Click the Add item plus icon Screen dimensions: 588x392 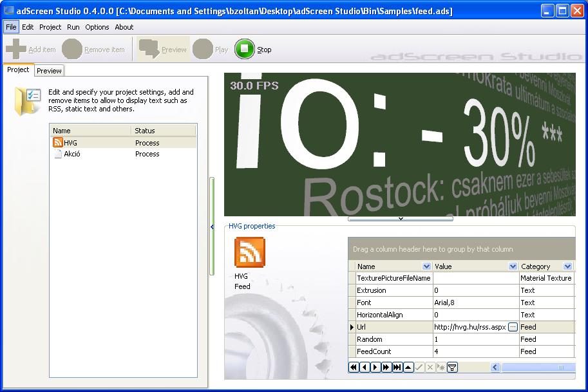[16, 49]
